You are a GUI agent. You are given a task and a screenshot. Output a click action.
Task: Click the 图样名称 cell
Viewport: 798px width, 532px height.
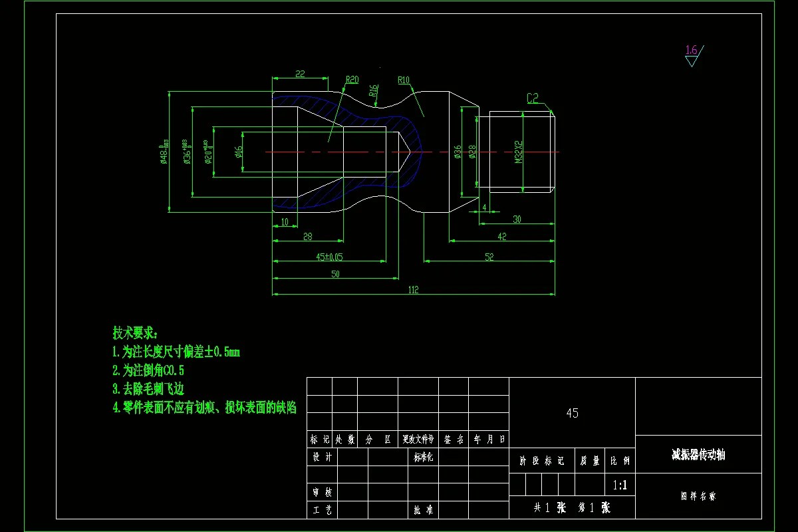[698, 496]
